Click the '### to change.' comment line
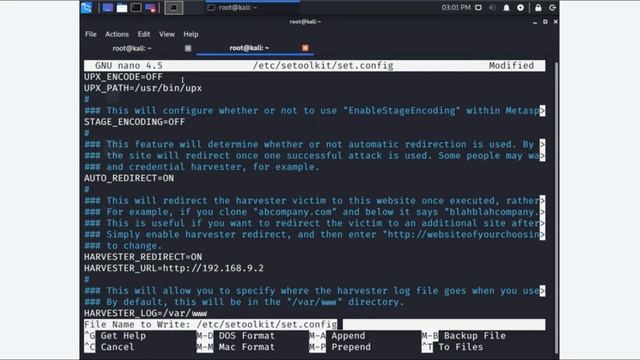 pos(123,246)
